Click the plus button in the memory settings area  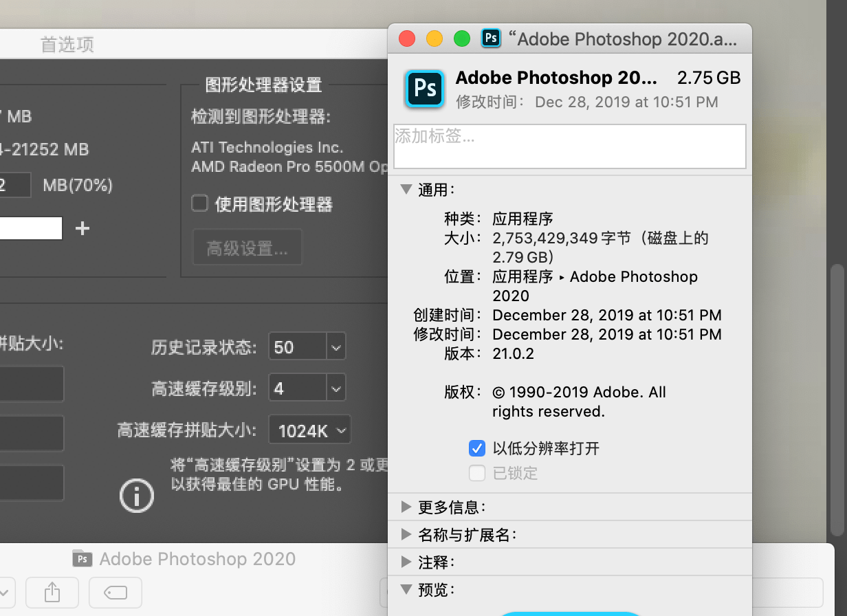point(82,228)
